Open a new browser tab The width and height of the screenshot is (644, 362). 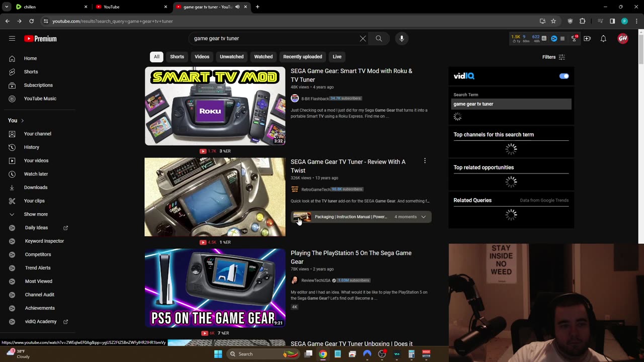(x=258, y=7)
